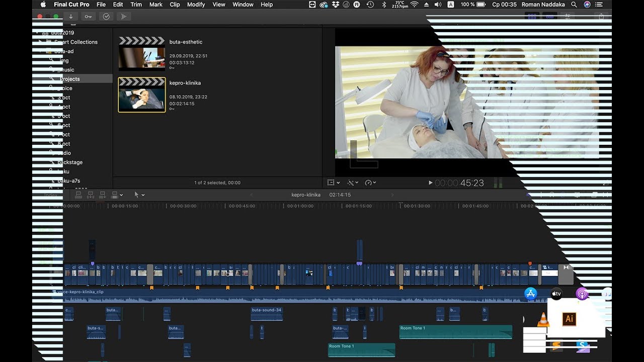This screenshot has height=362, width=644.
Task: Open the File menu
Action: [101, 5]
